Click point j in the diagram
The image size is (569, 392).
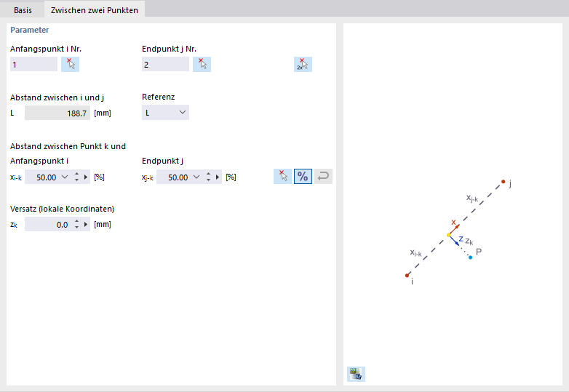point(504,181)
